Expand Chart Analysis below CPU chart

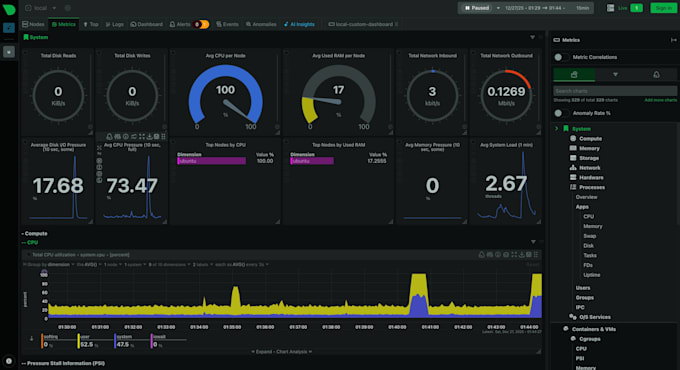click(x=282, y=352)
